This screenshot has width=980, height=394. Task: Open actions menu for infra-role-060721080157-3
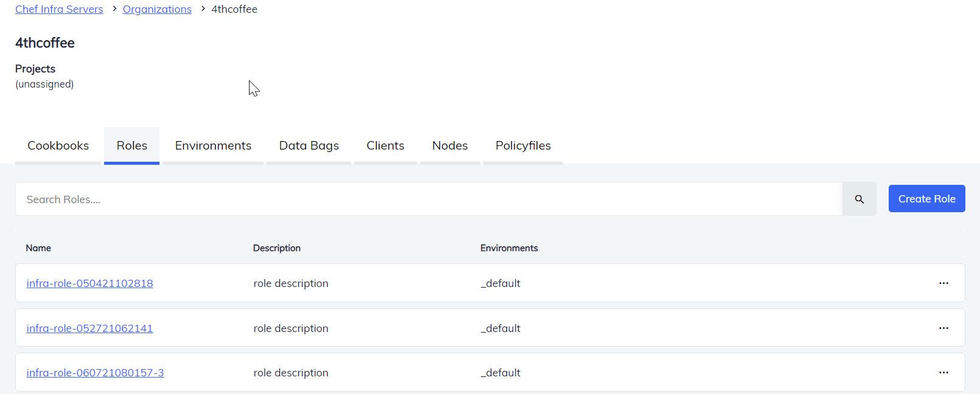tap(943, 373)
